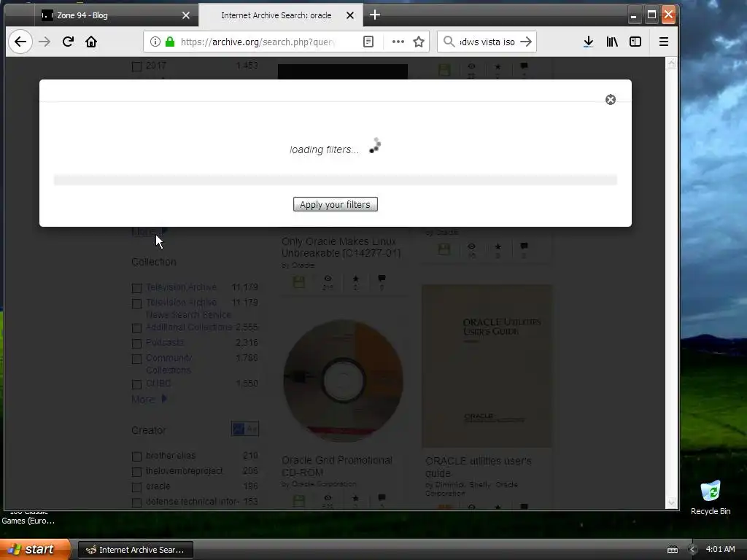This screenshot has height=560, width=747.
Task: Check the brother elias creator filter
Action: click(x=136, y=456)
